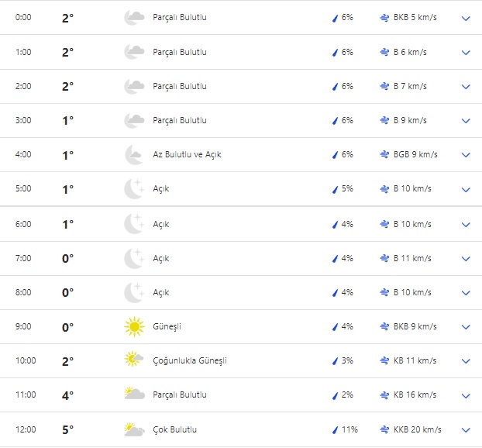
Task: Expand the 12:00 Çok Bulutlu row chevron
Action: click(x=466, y=430)
